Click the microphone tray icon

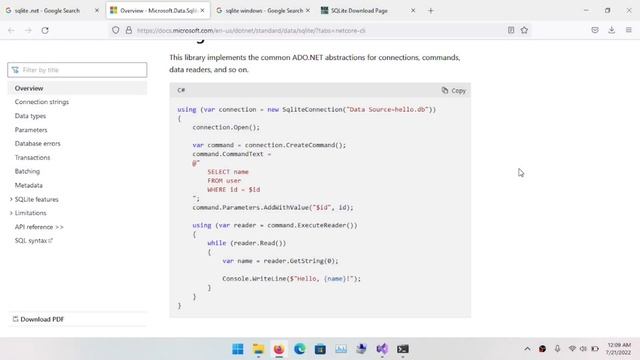coord(557,349)
